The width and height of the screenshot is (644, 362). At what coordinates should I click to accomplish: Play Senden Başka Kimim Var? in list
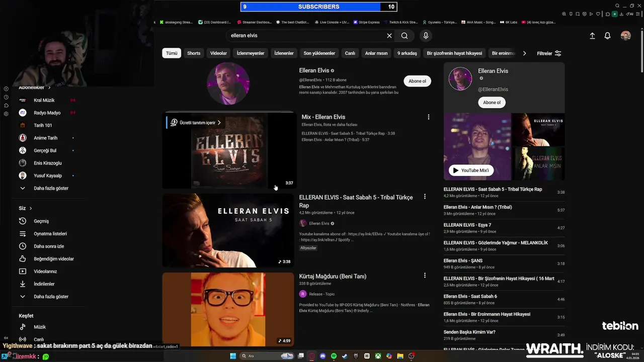[504, 335]
